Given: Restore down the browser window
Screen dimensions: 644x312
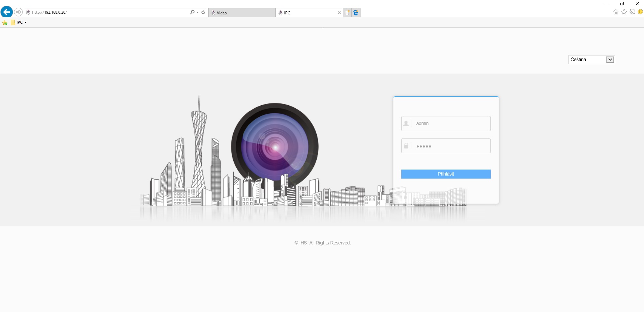Looking at the screenshot, I should (x=622, y=4).
